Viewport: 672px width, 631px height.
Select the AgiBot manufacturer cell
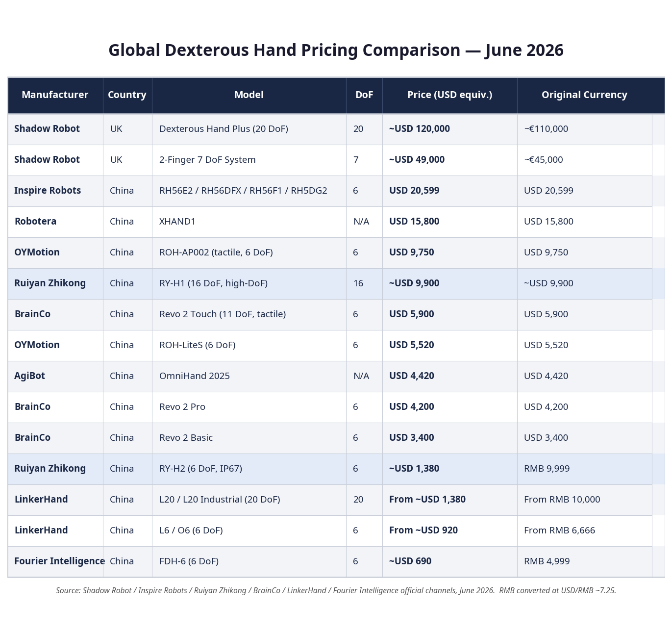point(55,376)
